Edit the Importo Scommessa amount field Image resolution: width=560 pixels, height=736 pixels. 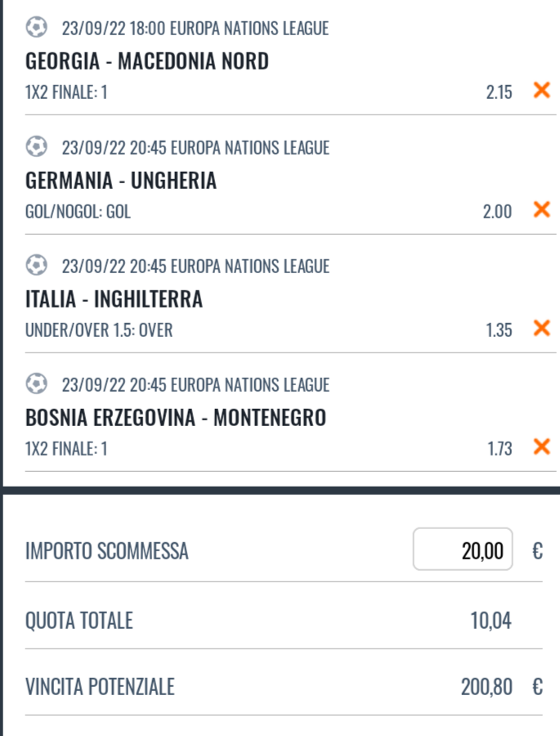point(463,550)
